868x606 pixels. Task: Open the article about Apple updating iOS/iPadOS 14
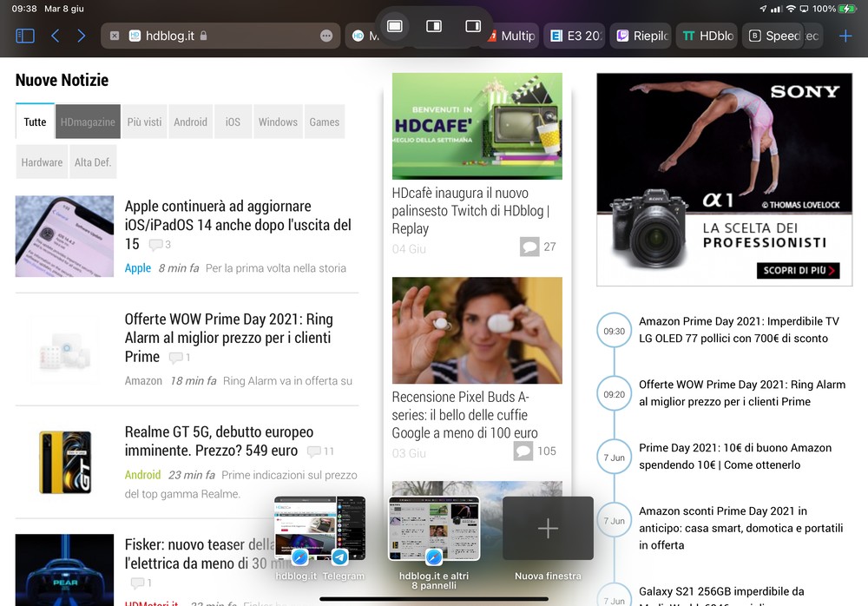[x=238, y=225]
